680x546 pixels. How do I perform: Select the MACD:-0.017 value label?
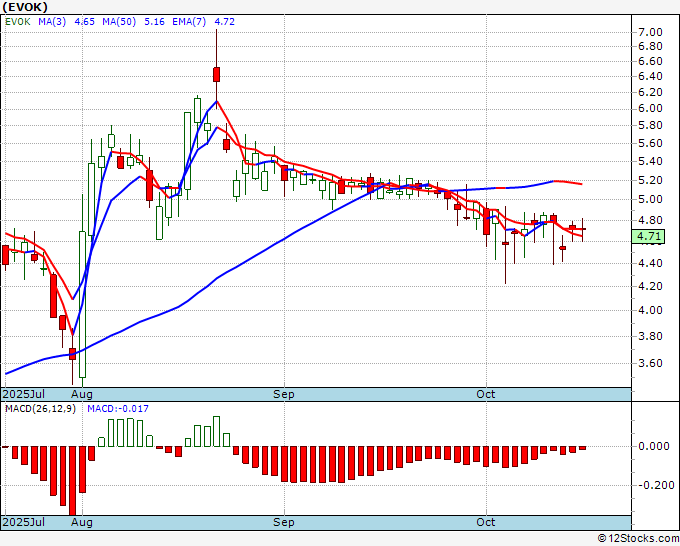pyautogui.click(x=118, y=409)
